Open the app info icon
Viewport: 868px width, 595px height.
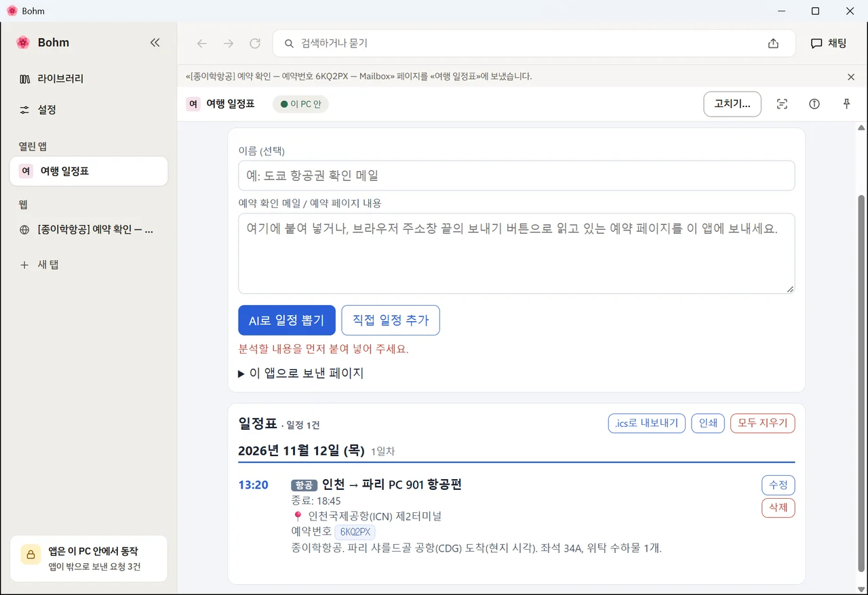(x=814, y=104)
